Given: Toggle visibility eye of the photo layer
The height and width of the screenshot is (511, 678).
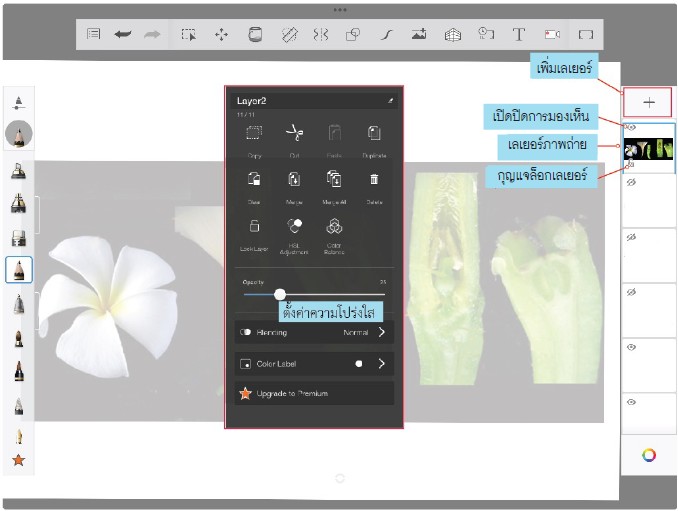Looking at the screenshot, I should (631, 128).
